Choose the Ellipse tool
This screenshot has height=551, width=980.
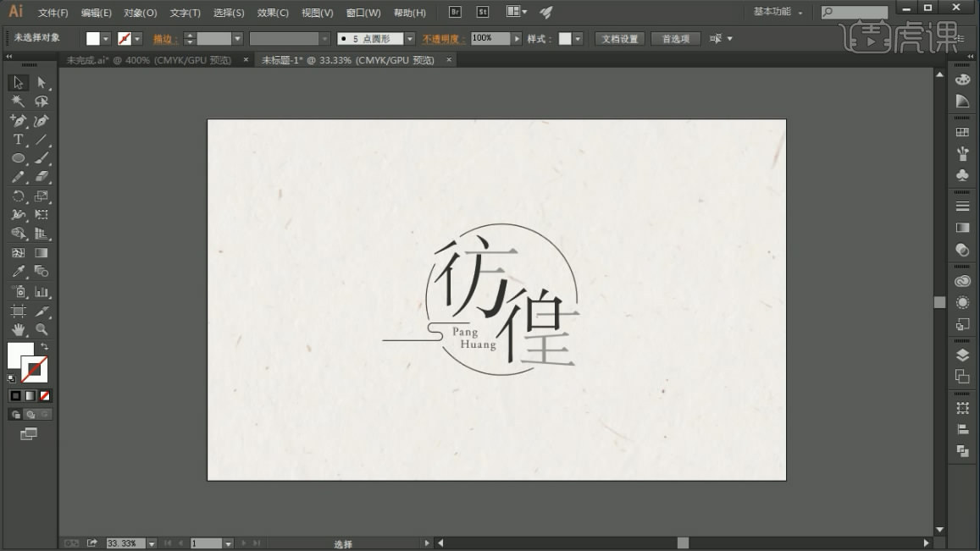[x=18, y=158]
